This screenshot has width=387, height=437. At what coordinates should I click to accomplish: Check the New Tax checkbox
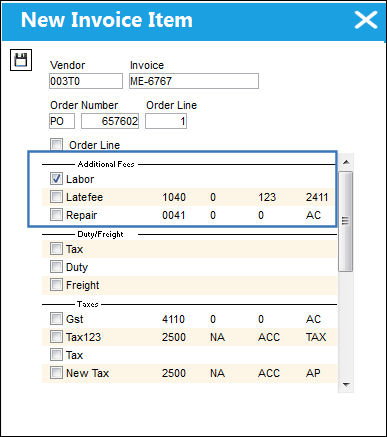tap(56, 373)
